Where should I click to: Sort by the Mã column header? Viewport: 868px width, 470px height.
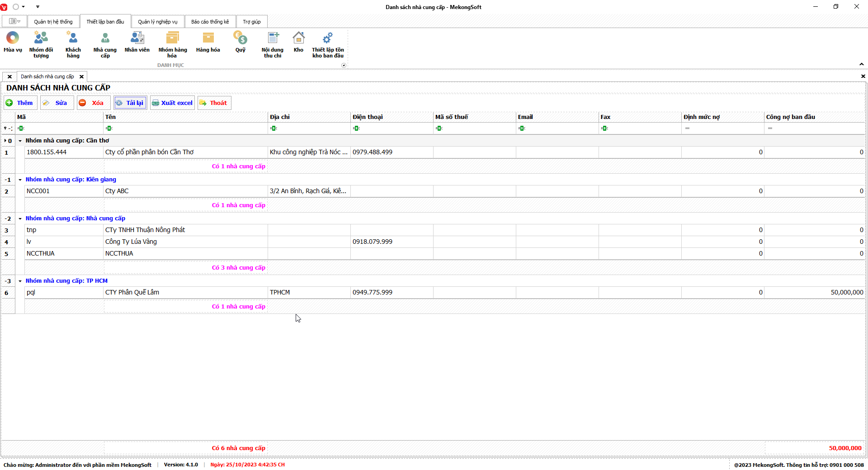coord(59,117)
